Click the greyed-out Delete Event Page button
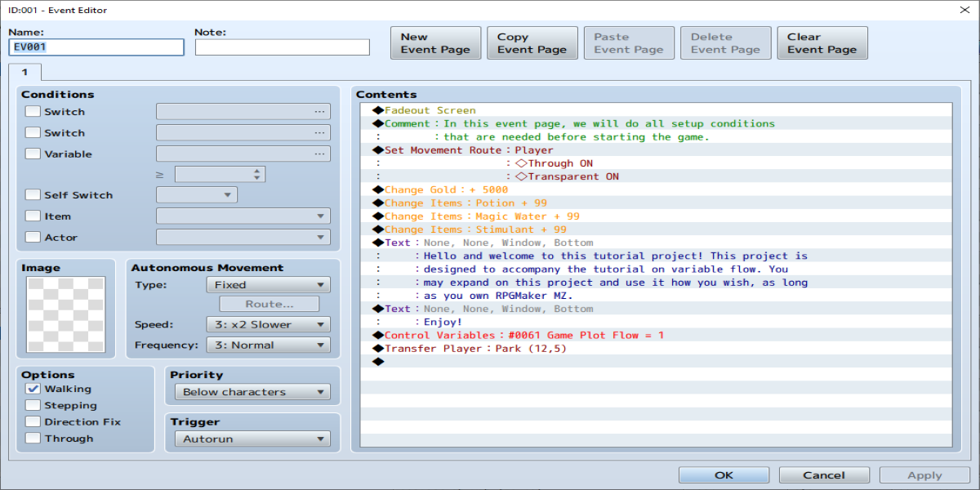 pos(725,42)
